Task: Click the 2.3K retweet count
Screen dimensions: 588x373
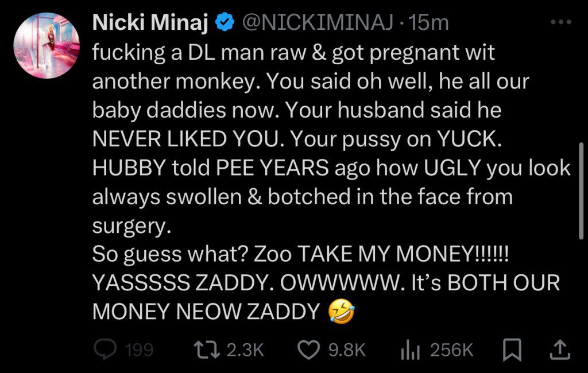Action: [x=245, y=349]
